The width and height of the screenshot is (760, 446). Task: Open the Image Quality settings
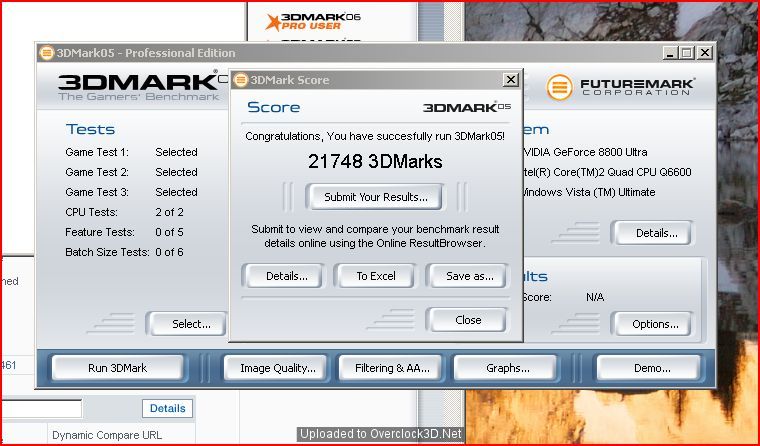[x=277, y=368]
